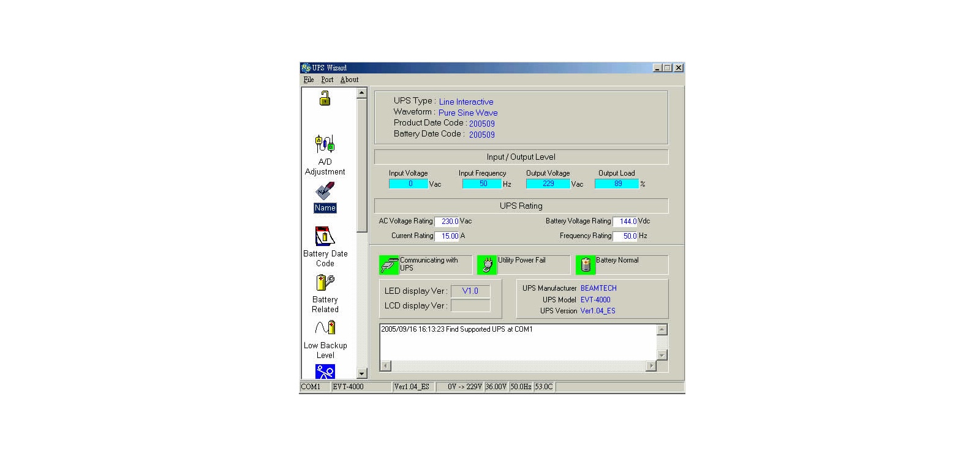Click the Utility Power Fail plug icon
This screenshot has width=980, height=459.
pos(487,264)
